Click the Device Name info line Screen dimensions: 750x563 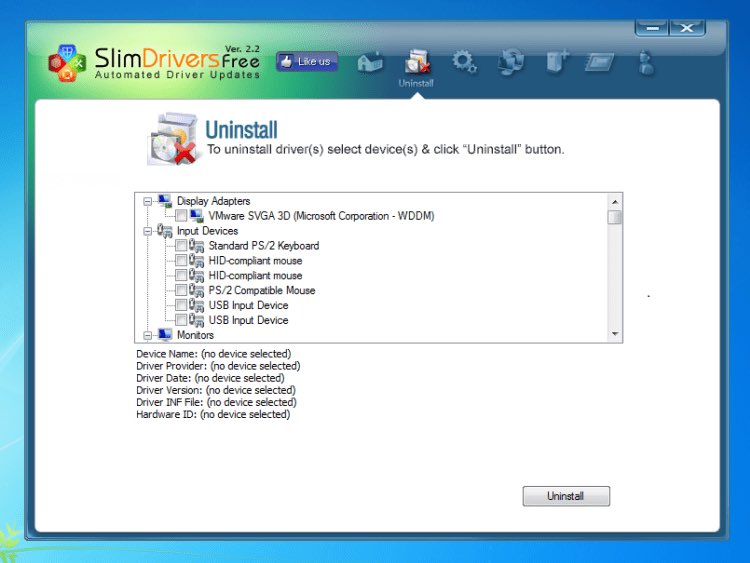tap(213, 354)
